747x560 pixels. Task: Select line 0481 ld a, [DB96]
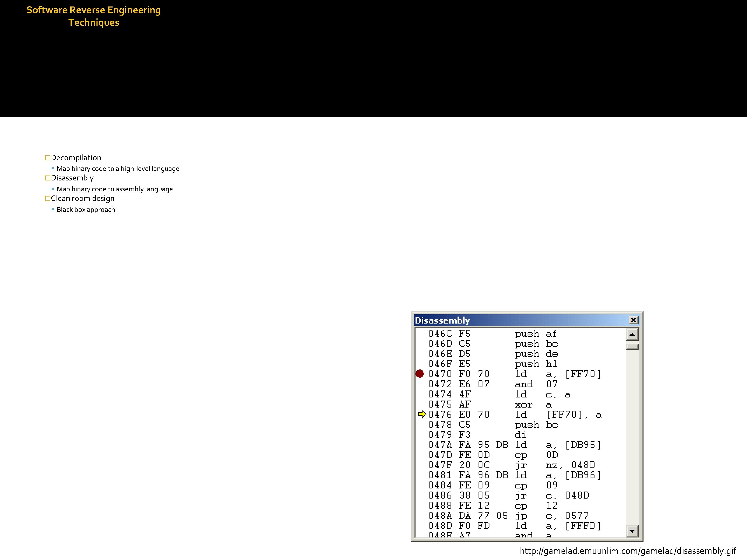(515, 475)
